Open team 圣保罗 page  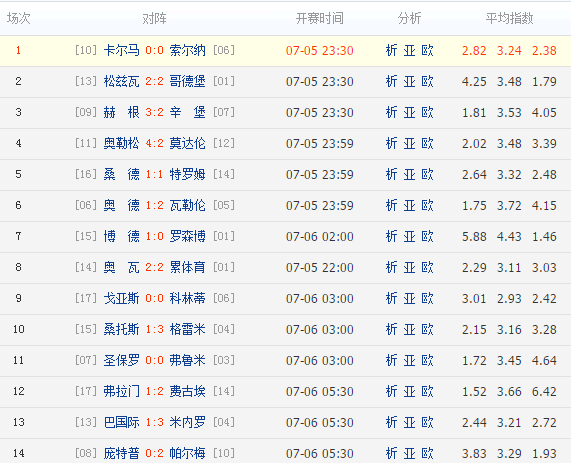click(121, 360)
